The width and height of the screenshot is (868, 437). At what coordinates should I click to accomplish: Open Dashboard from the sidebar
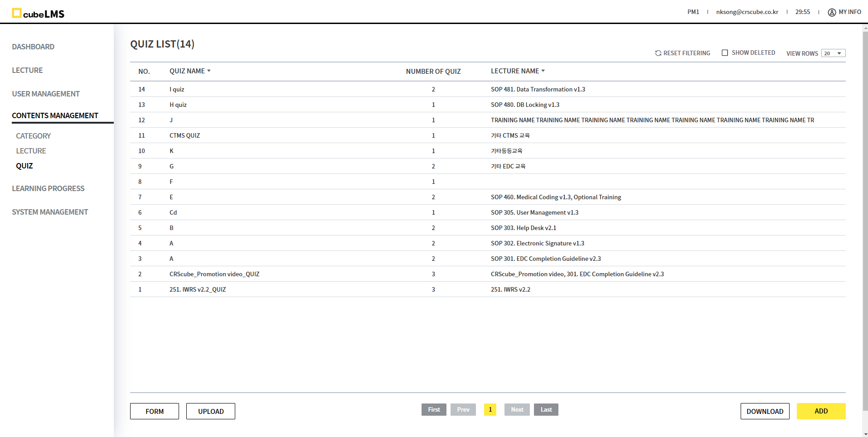(33, 47)
